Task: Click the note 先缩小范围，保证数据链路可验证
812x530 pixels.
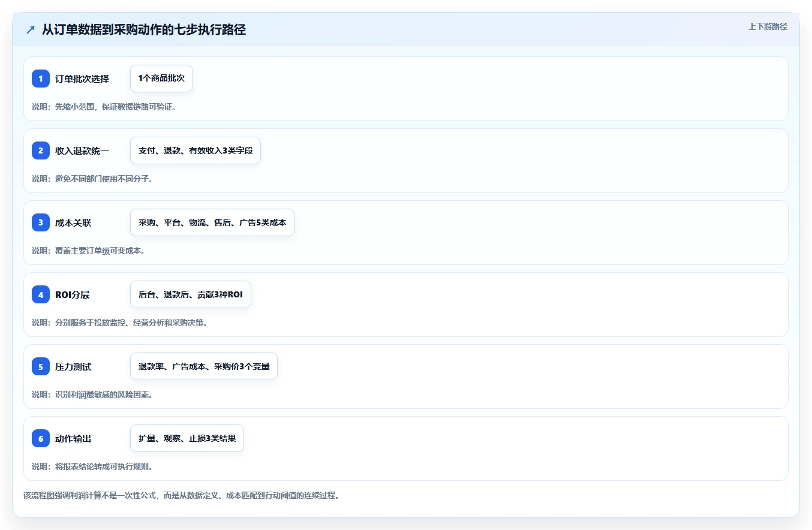Action: point(104,107)
